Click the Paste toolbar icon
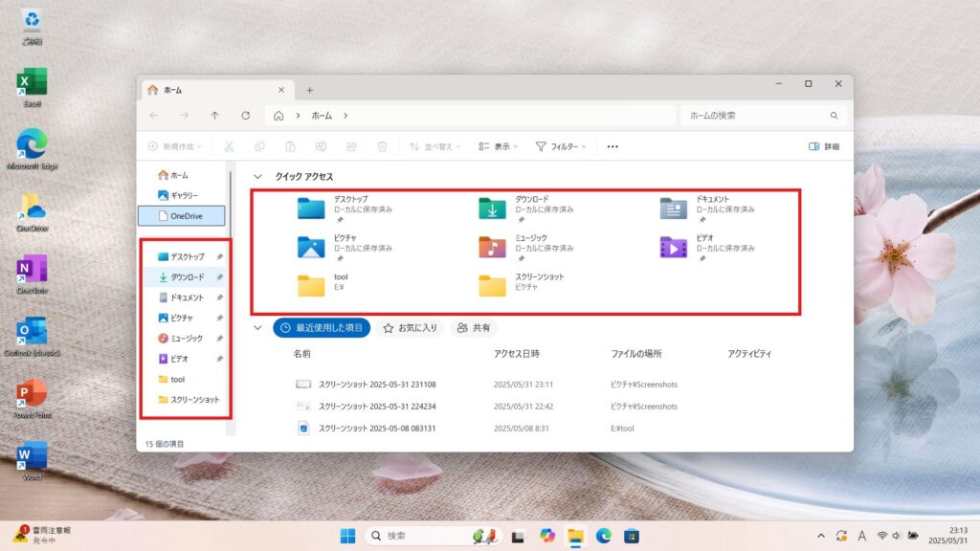The height and width of the screenshot is (551, 980). 290,146
